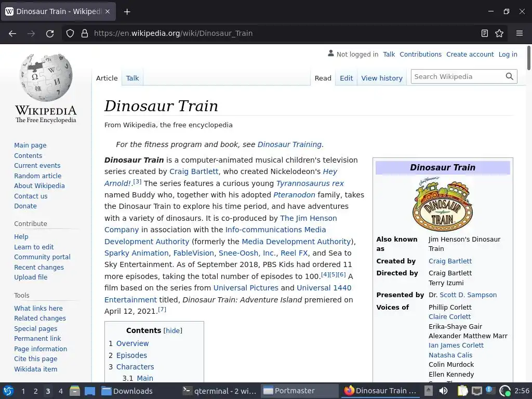The width and height of the screenshot is (532, 399).
Task: Open the Contributions link
Action: point(420,54)
